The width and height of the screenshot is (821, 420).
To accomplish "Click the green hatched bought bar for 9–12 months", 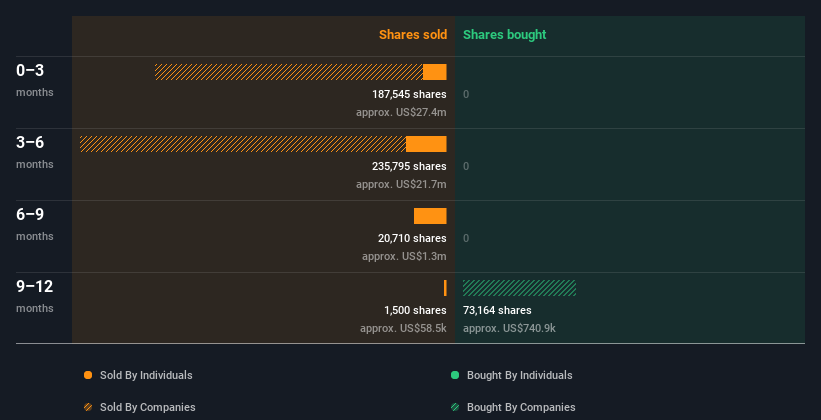I will 519,288.
